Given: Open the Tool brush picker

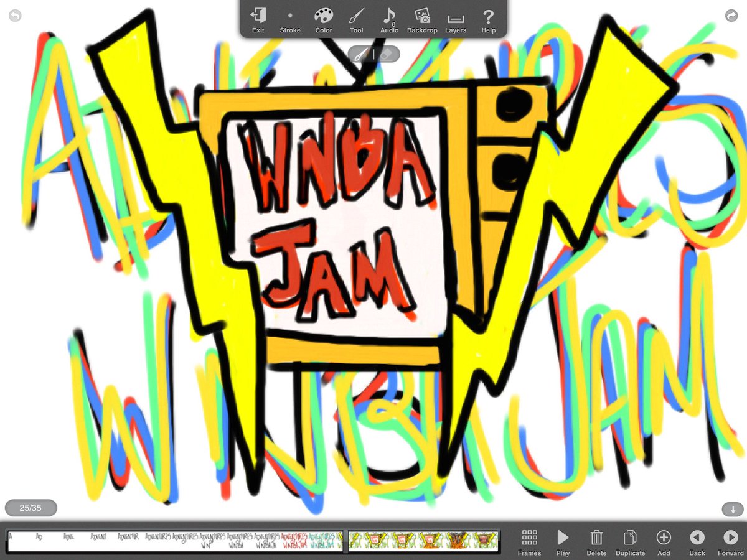Looking at the screenshot, I should (356, 21).
